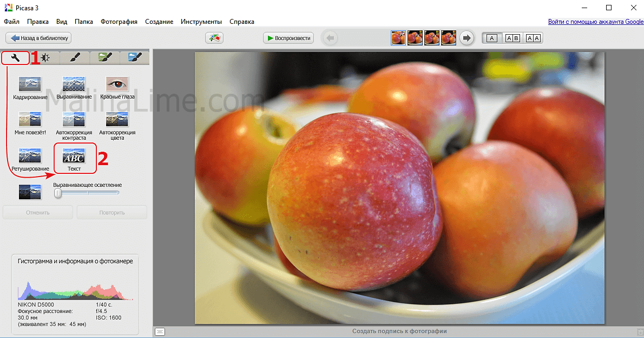Viewport: 644px width, 338px height.
Task: Select single-image A view mode
Action: (x=491, y=38)
